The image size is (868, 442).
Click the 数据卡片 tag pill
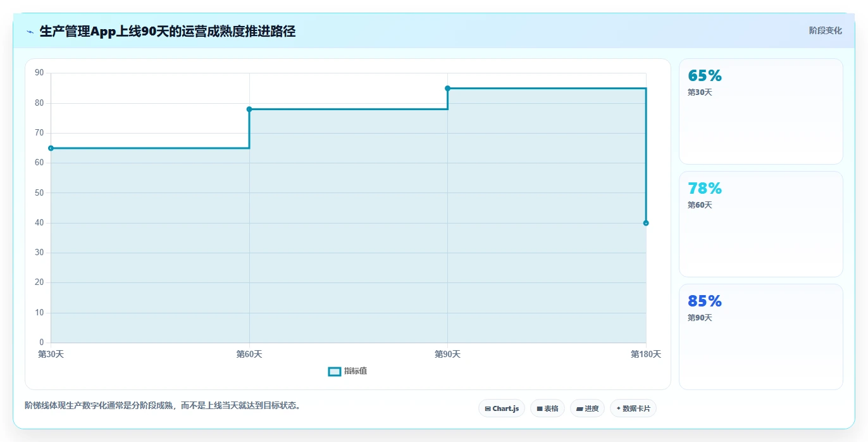point(633,408)
